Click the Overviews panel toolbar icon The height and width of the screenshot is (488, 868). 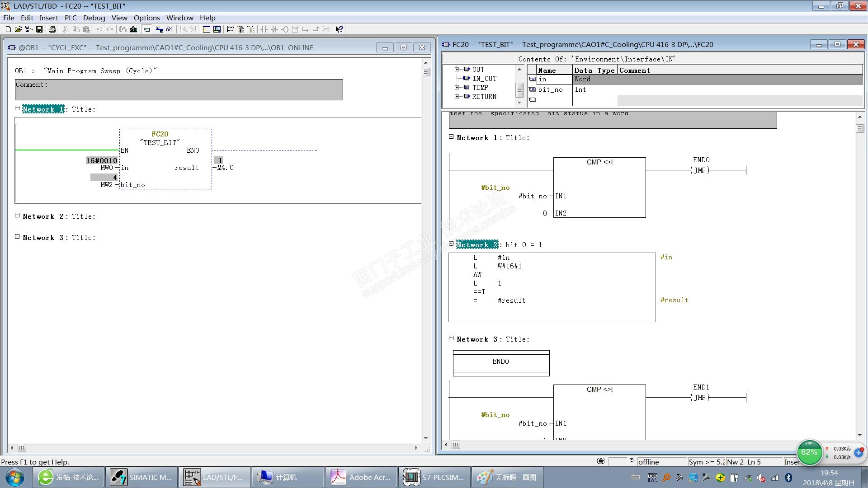(207, 29)
